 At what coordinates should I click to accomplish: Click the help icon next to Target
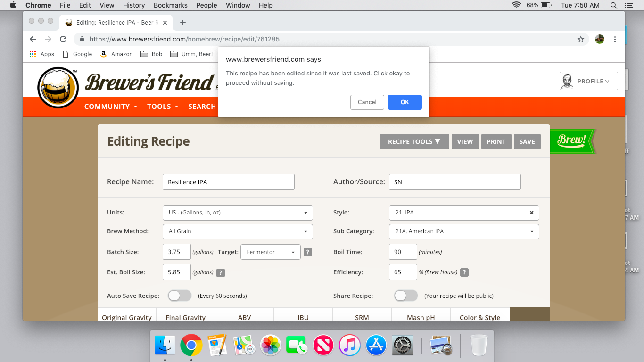tap(307, 252)
